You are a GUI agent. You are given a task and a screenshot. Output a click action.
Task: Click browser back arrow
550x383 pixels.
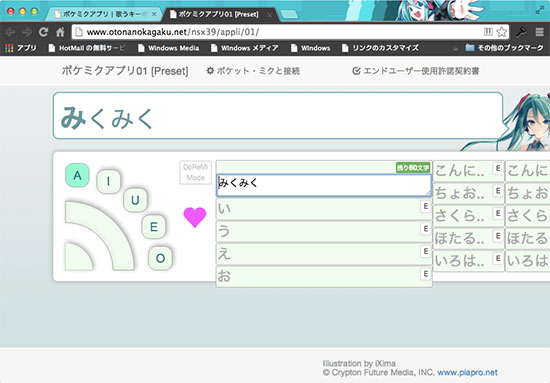tap(10, 32)
